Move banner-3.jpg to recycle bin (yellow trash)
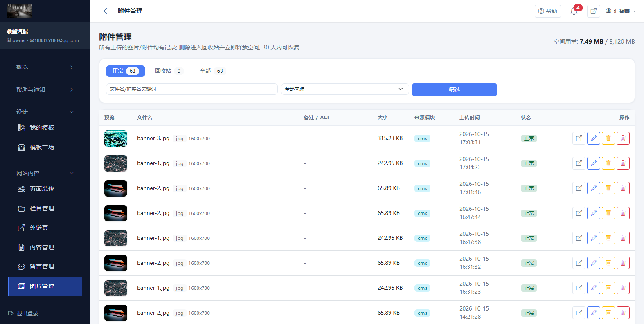This screenshot has width=644, height=324. (x=608, y=139)
